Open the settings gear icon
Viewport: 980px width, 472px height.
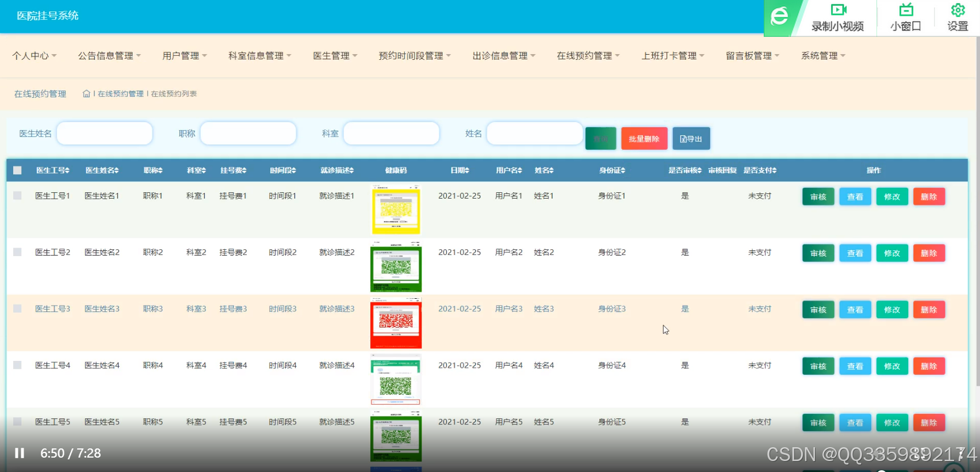pos(958,10)
